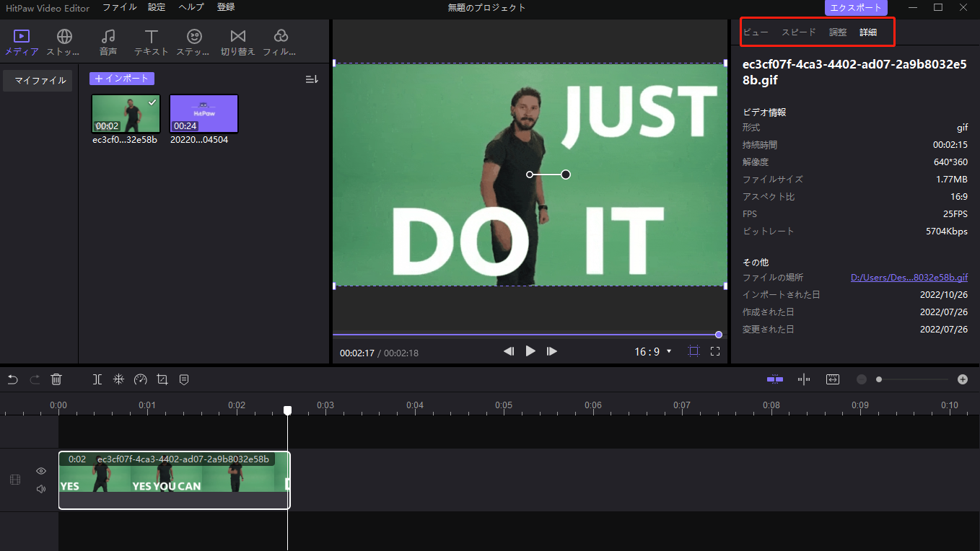Click the undo arrow in timeline toolbar

point(12,379)
